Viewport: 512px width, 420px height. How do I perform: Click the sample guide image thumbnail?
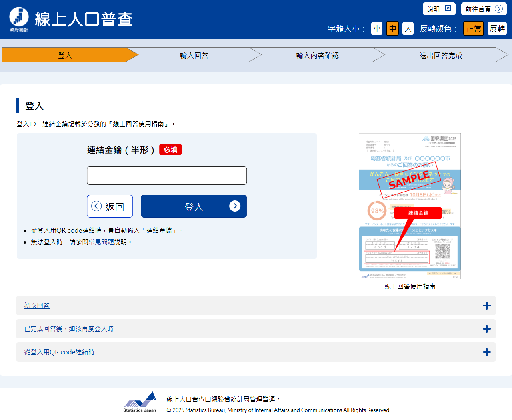point(410,206)
